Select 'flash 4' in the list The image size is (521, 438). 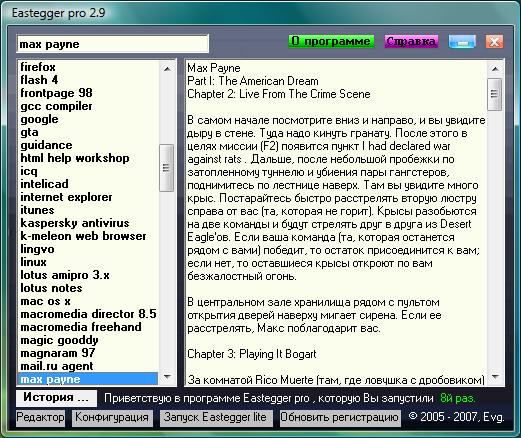point(88,80)
